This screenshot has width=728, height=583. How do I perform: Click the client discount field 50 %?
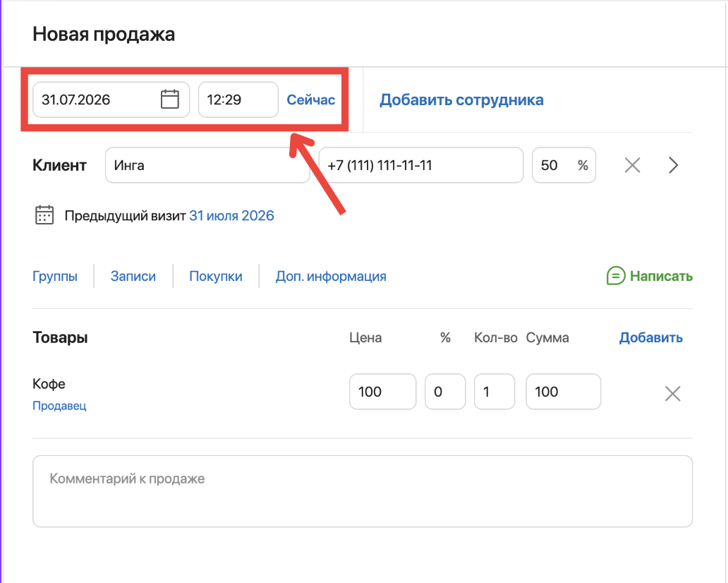pos(564,165)
